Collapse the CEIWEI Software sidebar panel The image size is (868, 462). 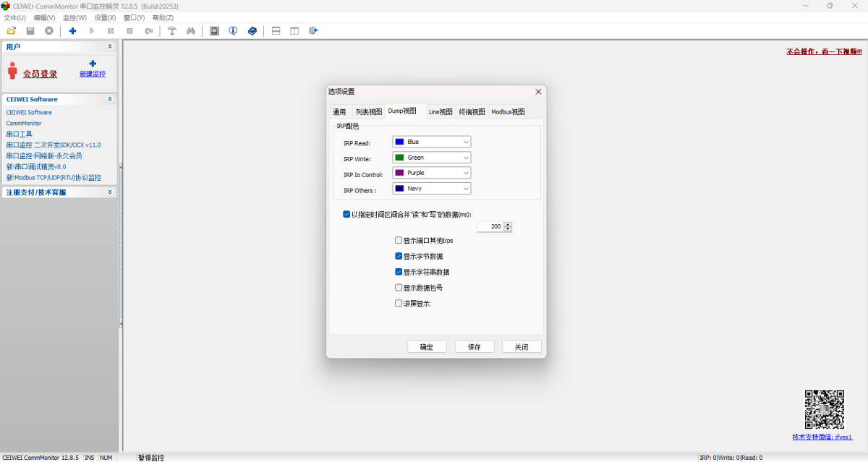pyautogui.click(x=110, y=99)
